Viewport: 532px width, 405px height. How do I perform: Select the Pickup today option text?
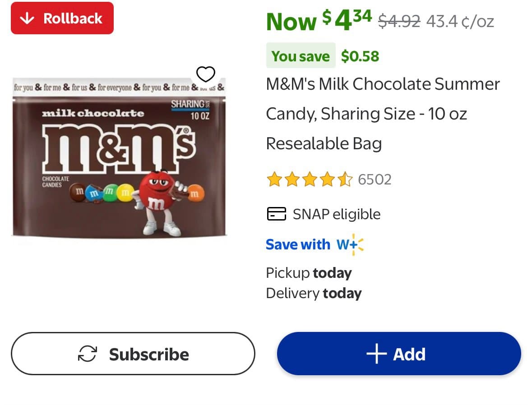pyautogui.click(x=309, y=273)
